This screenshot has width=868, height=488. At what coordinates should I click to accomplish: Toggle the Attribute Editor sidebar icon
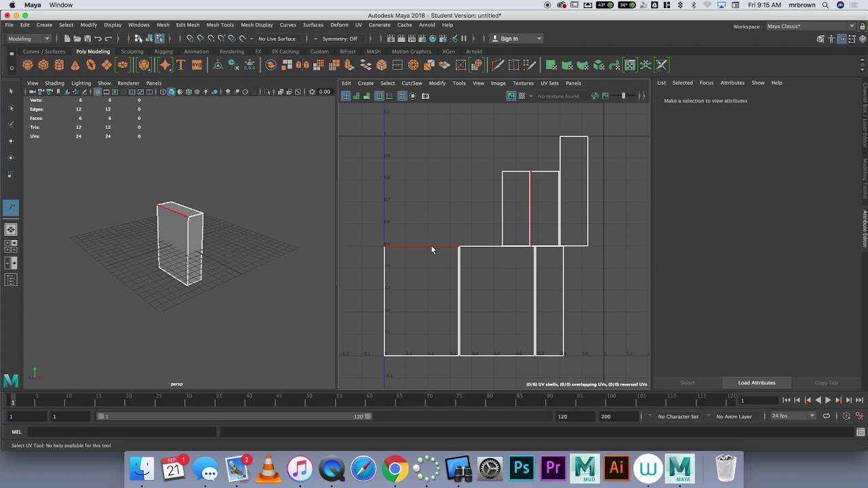[841, 39]
